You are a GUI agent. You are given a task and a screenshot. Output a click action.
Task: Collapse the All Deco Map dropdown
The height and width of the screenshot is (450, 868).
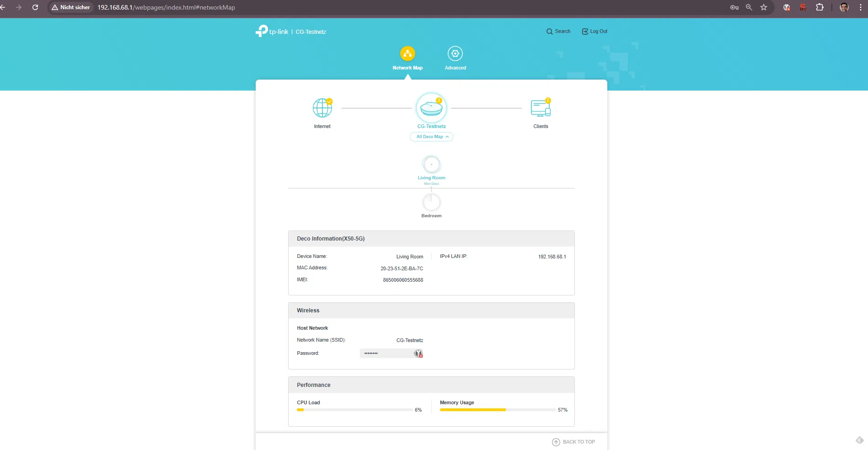[431, 137]
